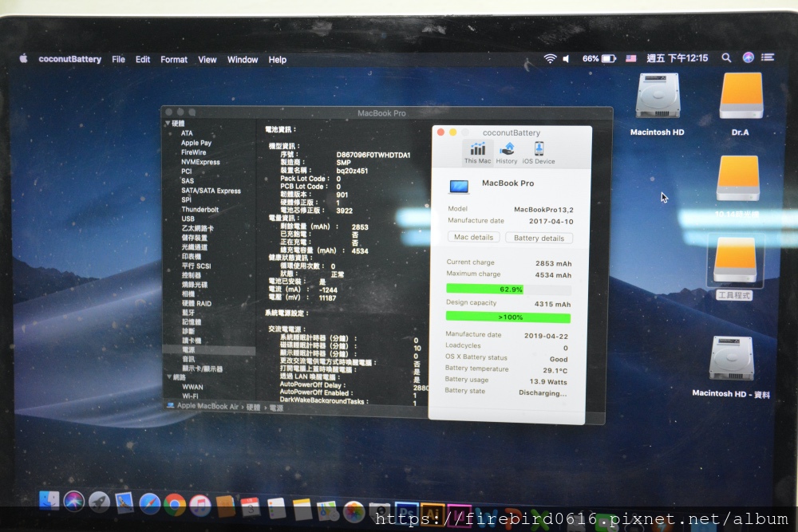Select WWAN under 網路 in the sidebar
The height and width of the screenshot is (532, 798).
pyautogui.click(x=192, y=387)
